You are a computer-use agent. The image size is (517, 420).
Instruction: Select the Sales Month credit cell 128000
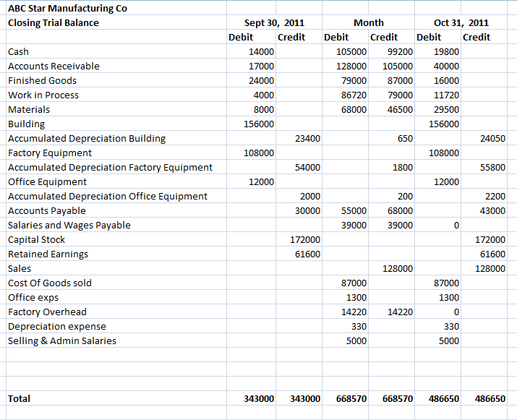[398, 268]
